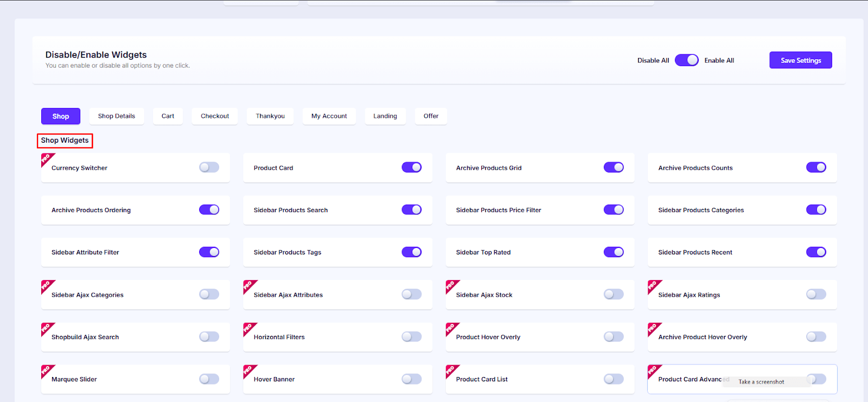Click the PRO badge on Sidebar Ajax Ratings
Viewport: 868px width, 402px height.
(653, 286)
